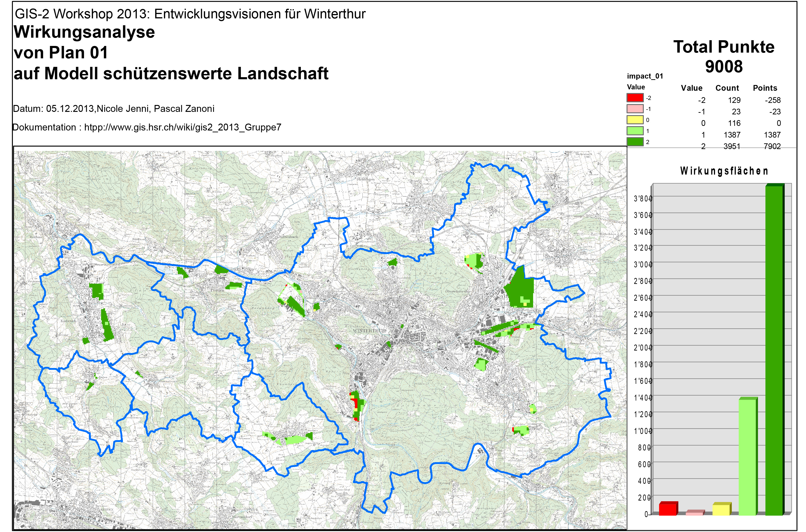Screen dimensions: 806x532
Task: Click the Wirkungsflächen chart title
Action: click(724, 171)
